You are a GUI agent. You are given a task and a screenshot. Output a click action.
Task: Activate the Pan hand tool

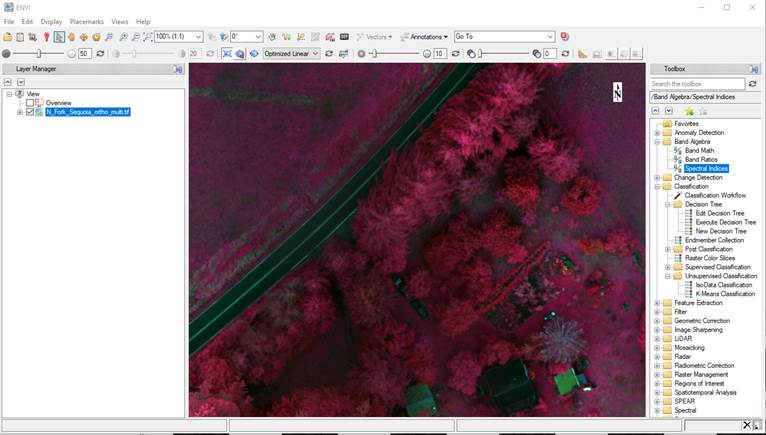pos(71,37)
